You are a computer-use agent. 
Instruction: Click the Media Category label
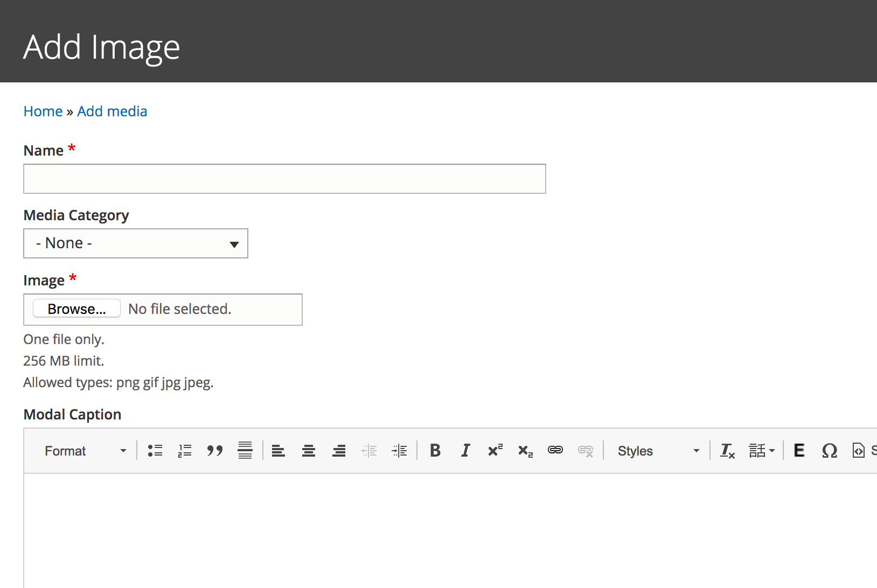(x=76, y=215)
